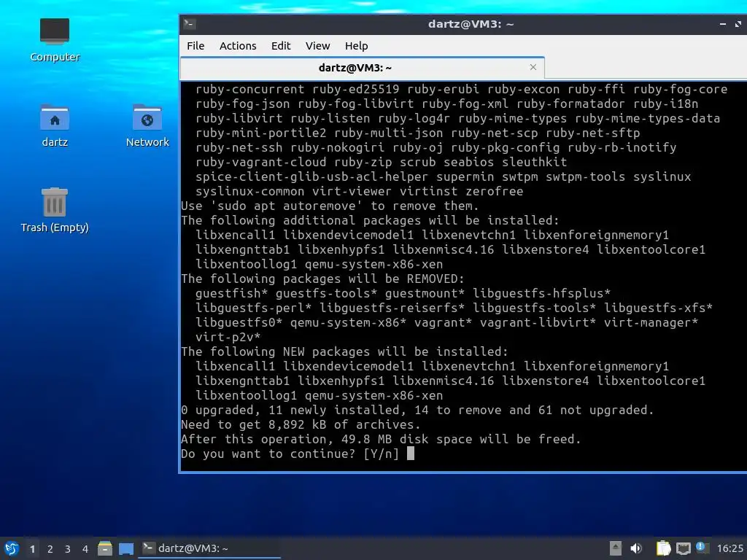
Task: Click the terminal icon in the title bar
Action: click(189, 24)
